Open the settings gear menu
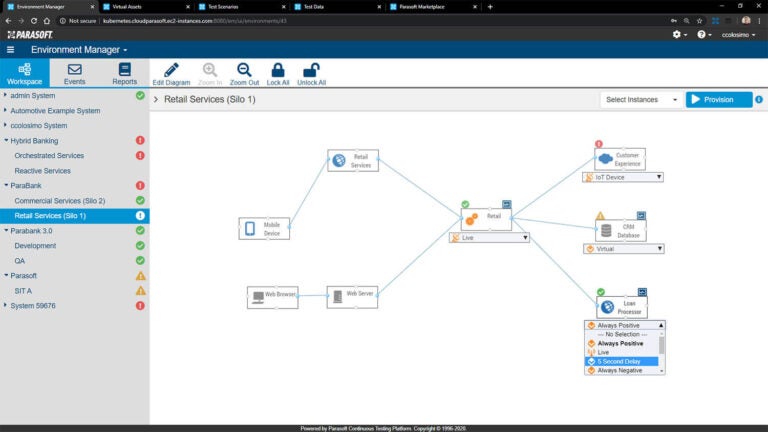 point(679,34)
